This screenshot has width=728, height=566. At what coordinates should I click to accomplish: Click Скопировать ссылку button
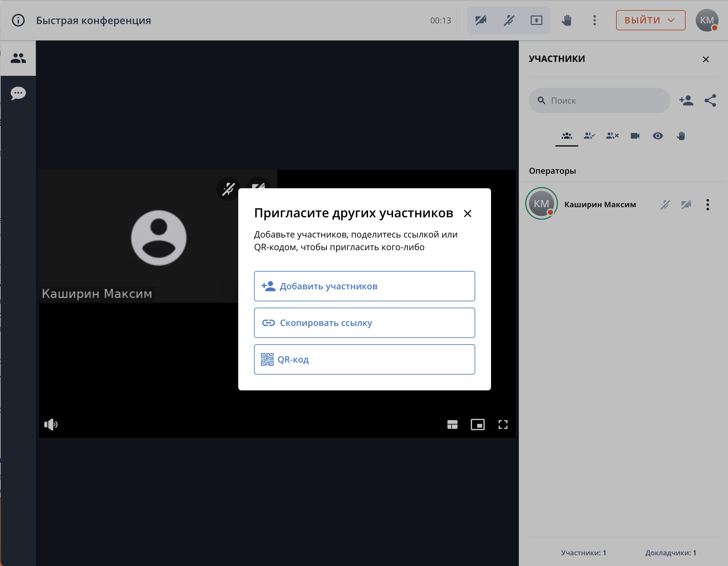point(364,323)
